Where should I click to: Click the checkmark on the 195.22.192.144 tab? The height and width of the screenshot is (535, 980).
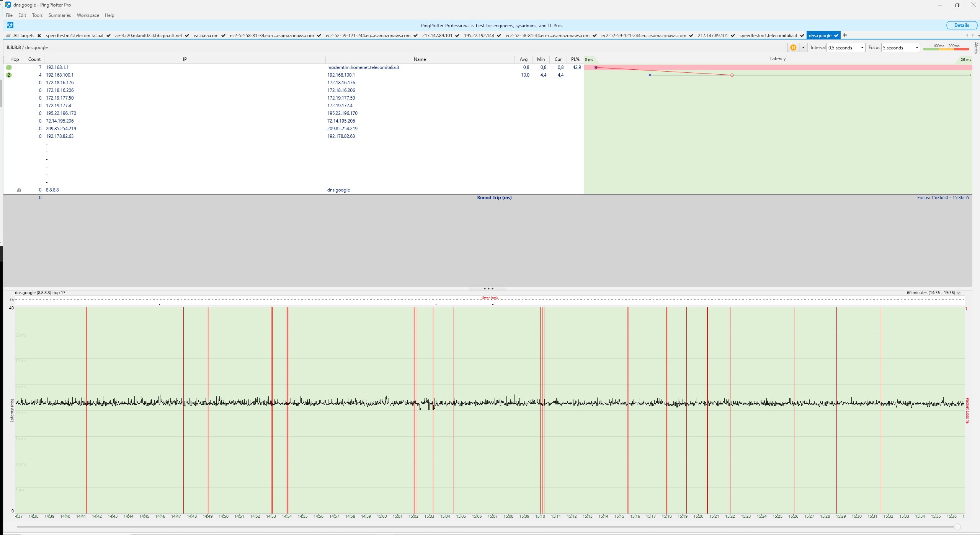(x=499, y=36)
